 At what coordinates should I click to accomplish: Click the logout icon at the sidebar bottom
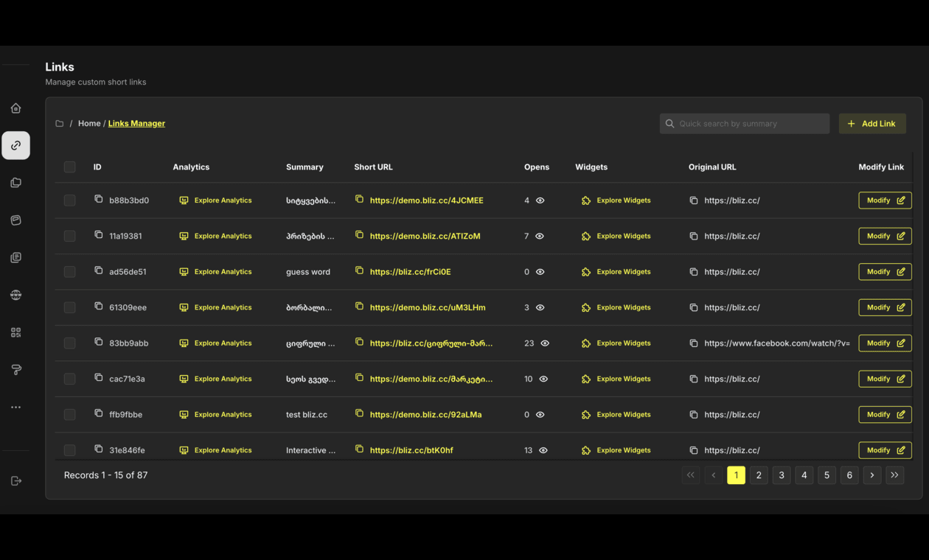pos(15,480)
